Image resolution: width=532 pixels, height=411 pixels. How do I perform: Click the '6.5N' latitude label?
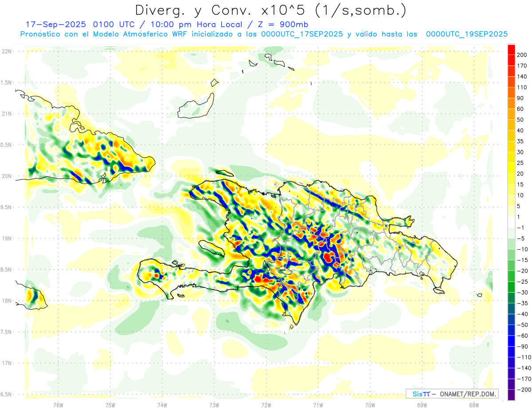(7, 394)
